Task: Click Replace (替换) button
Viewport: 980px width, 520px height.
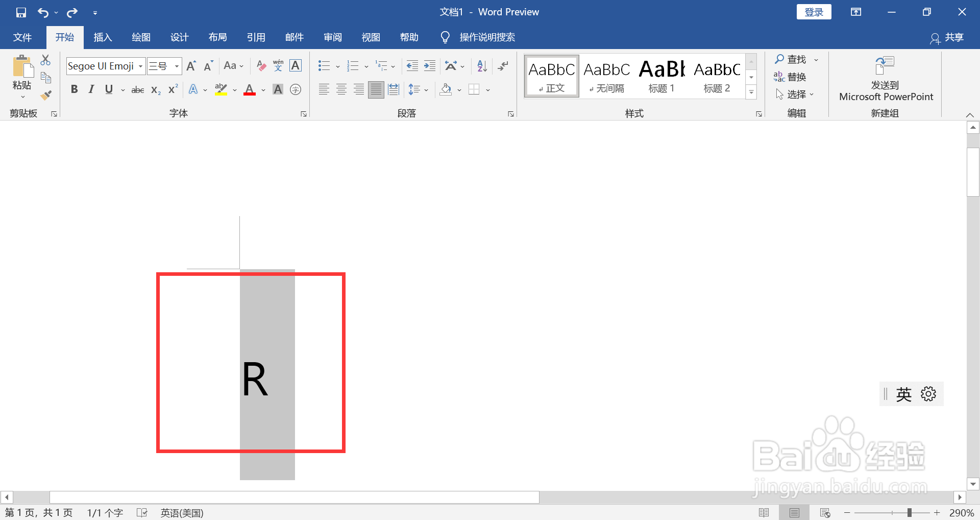Action: (x=790, y=77)
